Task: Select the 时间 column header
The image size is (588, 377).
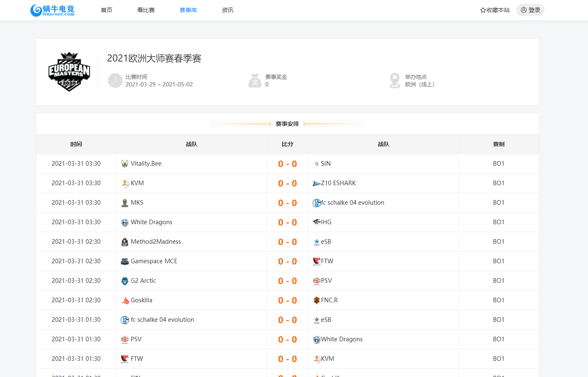Action: click(76, 144)
